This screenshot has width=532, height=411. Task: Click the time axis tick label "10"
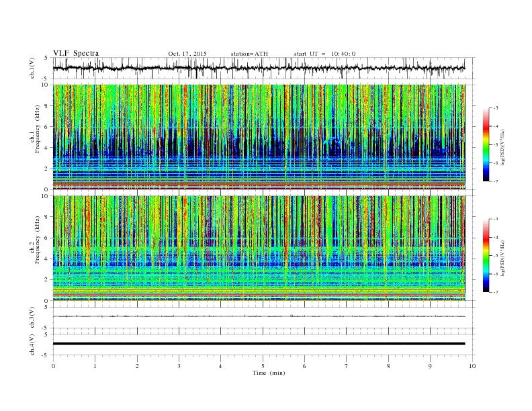(472, 366)
